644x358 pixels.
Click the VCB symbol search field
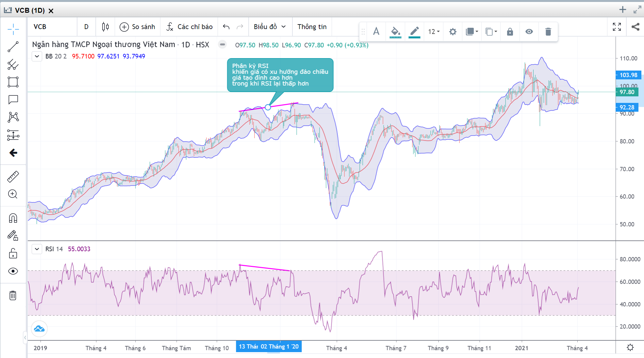pos(52,27)
